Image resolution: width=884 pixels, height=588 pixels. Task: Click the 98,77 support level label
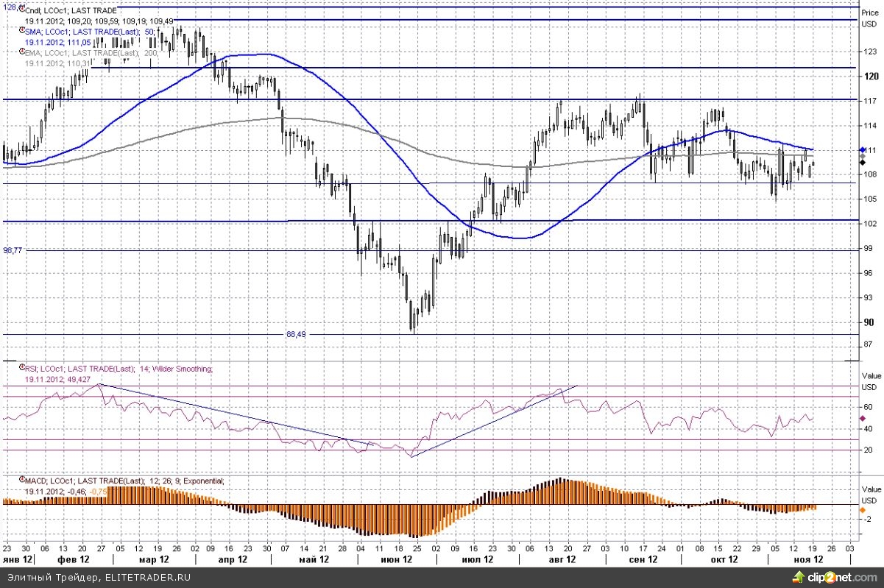(13, 250)
